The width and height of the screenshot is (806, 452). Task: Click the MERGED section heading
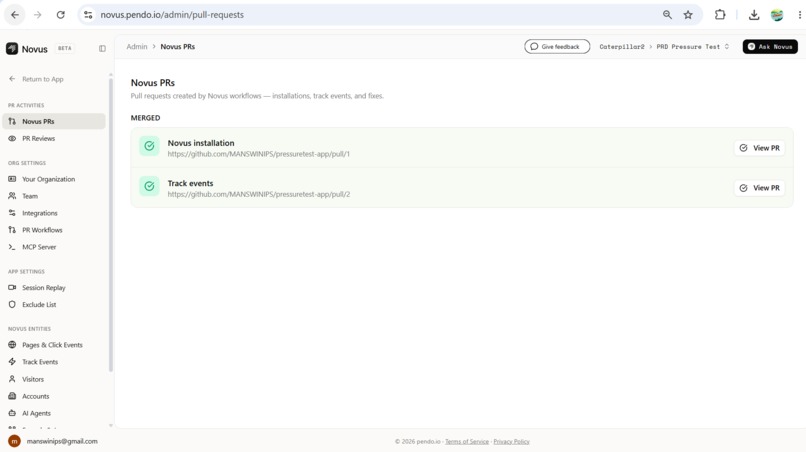(145, 118)
